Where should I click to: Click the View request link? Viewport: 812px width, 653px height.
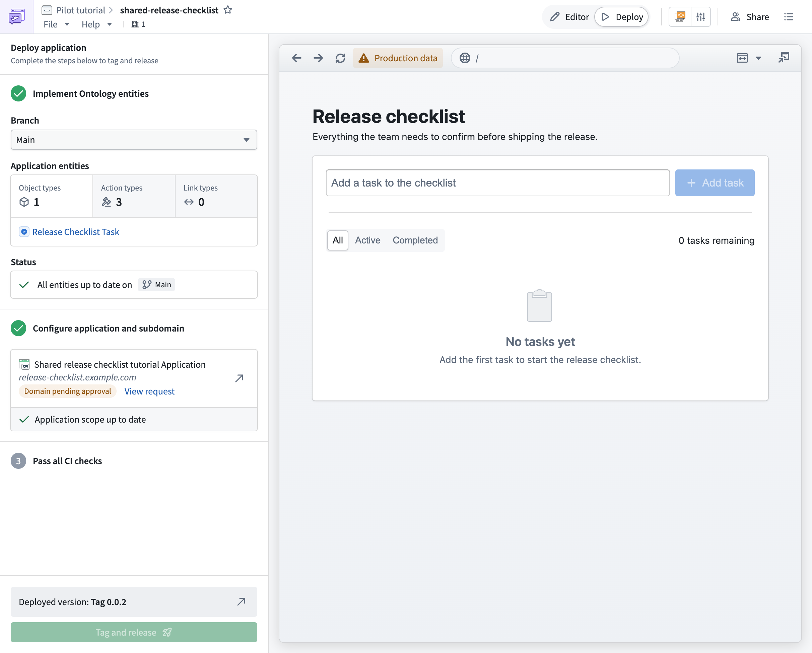pos(149,391)
